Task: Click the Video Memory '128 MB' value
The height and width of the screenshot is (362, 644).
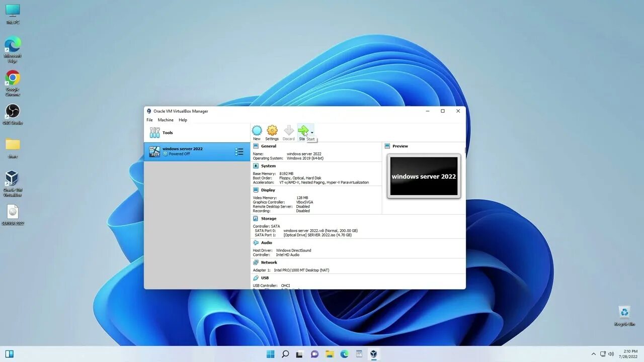Action: click(x=302, y=198)
